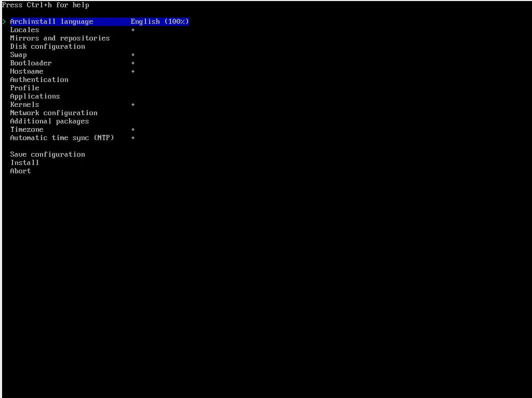Click Abort to cancel the installer
The image size is (532, 398).
coord(20,171)
